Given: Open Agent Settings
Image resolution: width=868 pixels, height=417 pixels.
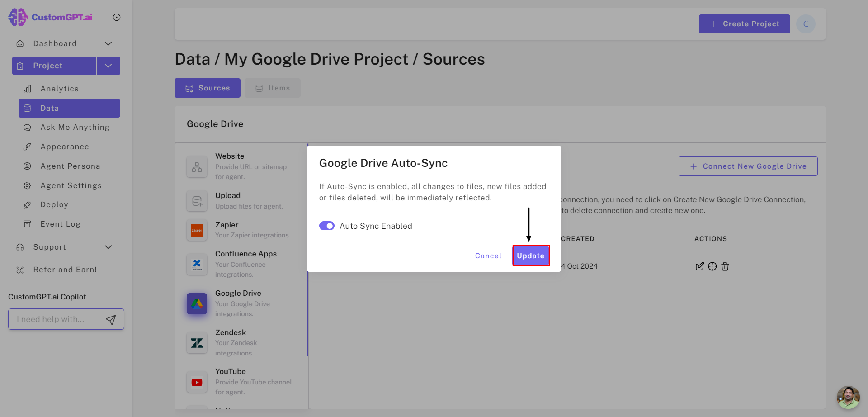Looking at the screenshot, I should click(71, 185).
